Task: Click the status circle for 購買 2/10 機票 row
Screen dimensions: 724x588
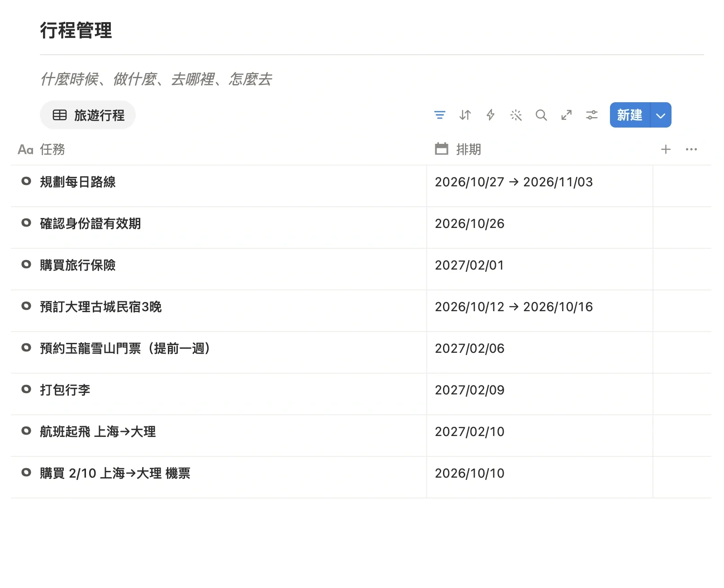Action: 26,472
